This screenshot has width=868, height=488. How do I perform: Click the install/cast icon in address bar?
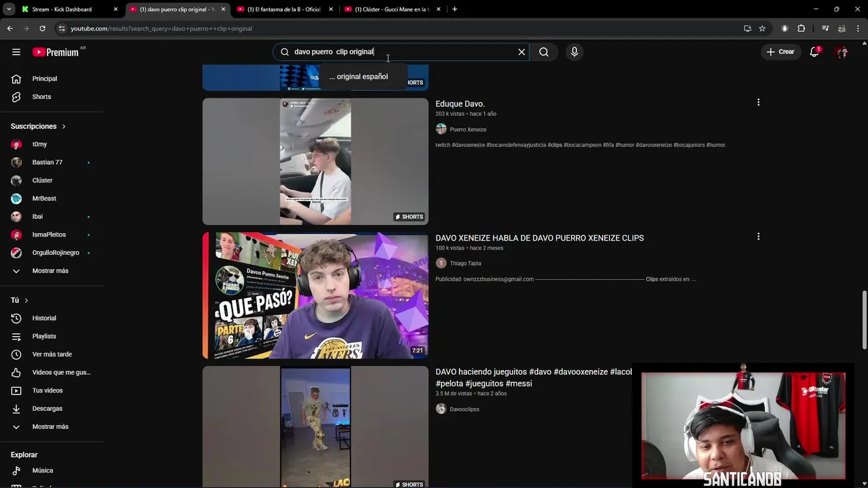point(747,28)
